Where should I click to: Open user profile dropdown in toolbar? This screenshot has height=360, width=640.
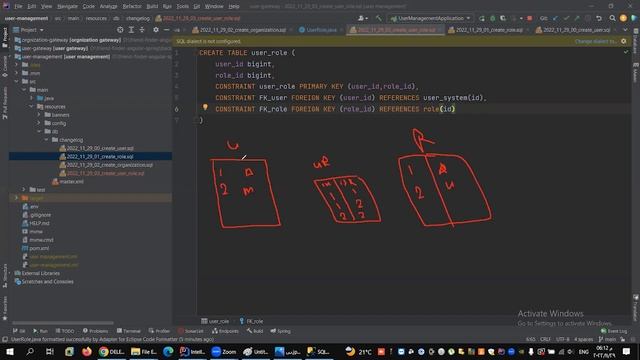pos(362,18)
